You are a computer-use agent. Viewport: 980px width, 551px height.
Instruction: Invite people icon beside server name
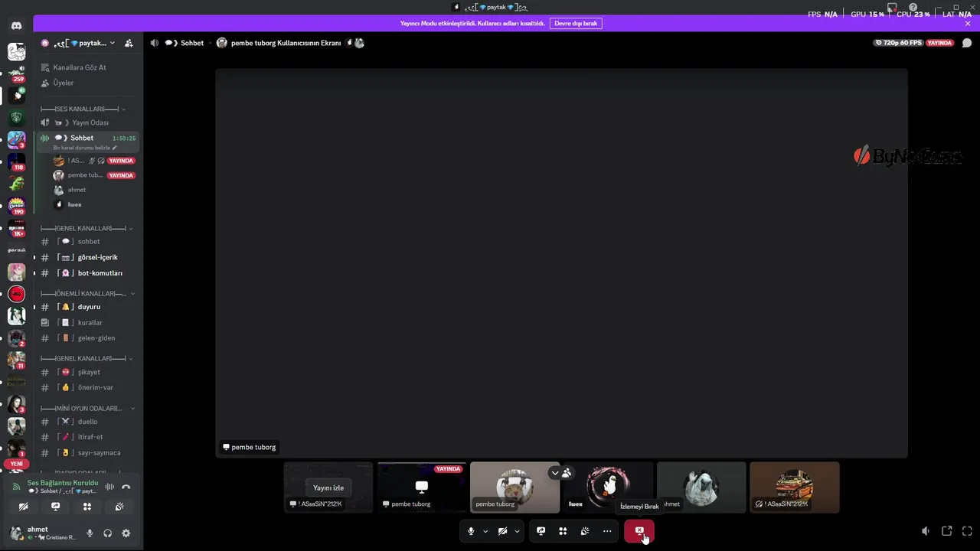coord(129,43)
